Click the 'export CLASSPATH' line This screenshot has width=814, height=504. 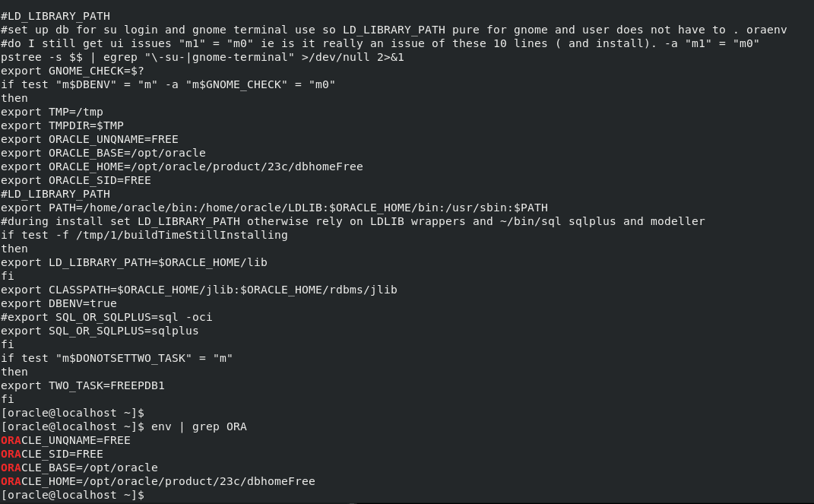199,290
